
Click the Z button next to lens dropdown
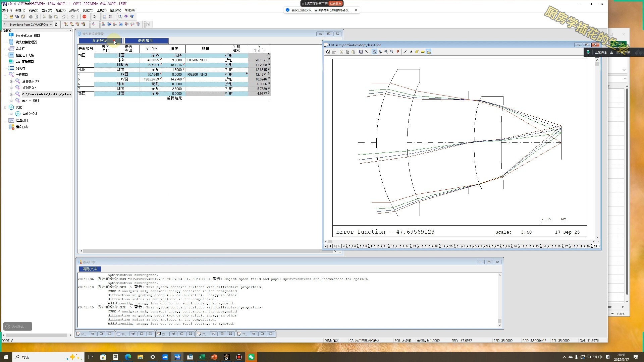(x=56, y=24)
